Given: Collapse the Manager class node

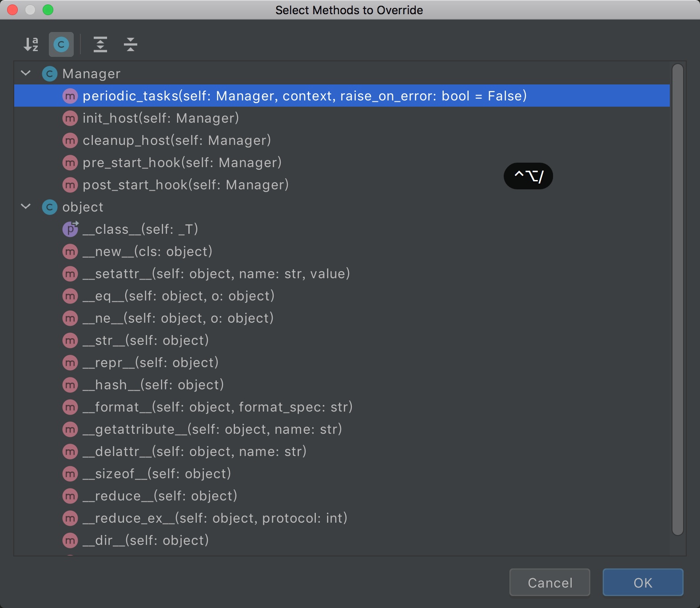Looking at the screenshot, I should 26,73.
